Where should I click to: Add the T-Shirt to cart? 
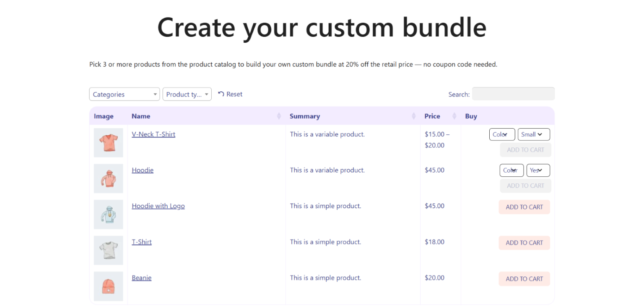click(524, 243)
